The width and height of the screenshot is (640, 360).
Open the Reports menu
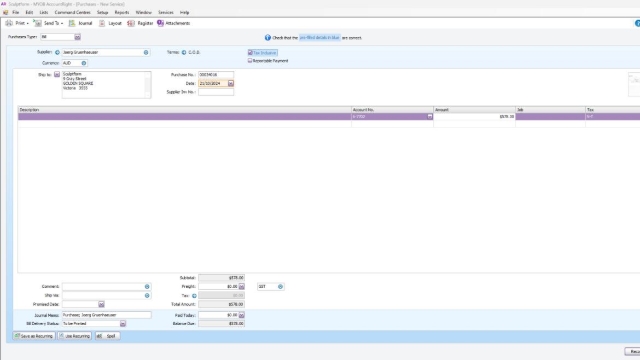pos(122,13)
